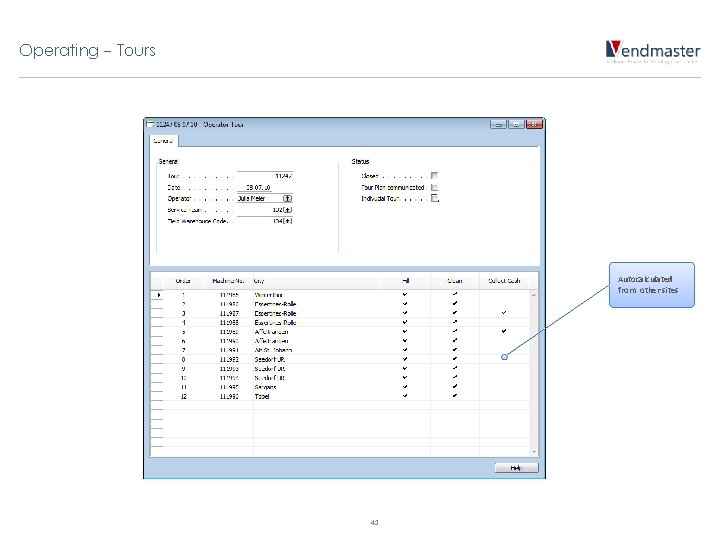Click into the Tour number field
This screenshot has height=540, width=720.
coord(264,176)
